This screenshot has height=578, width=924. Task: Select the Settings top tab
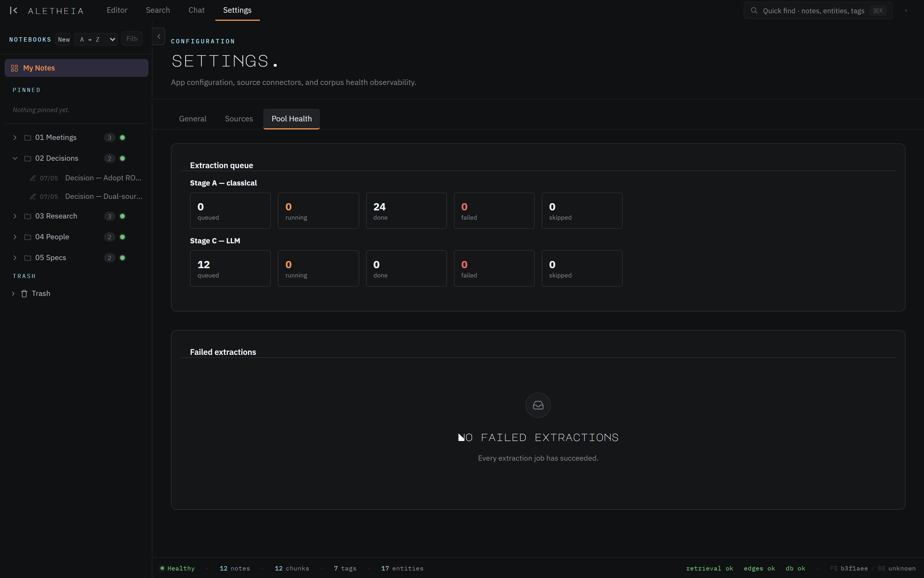coord(237,10)
